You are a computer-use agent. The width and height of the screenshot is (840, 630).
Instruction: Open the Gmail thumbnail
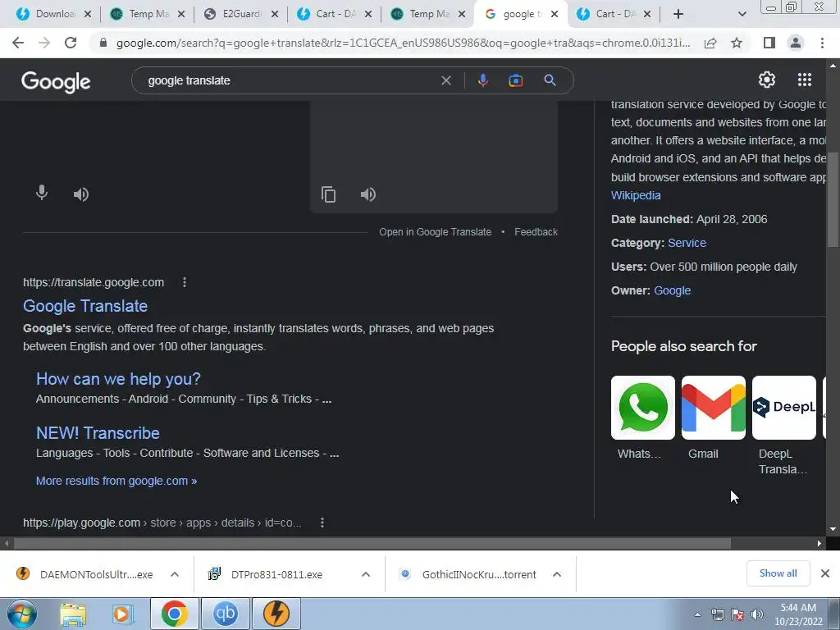pos(713,408)
